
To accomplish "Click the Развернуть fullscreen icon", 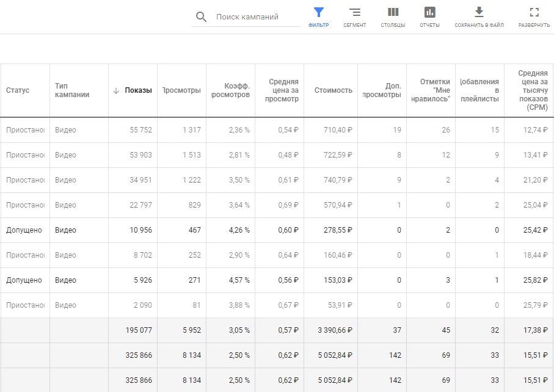I will (534, 12).
